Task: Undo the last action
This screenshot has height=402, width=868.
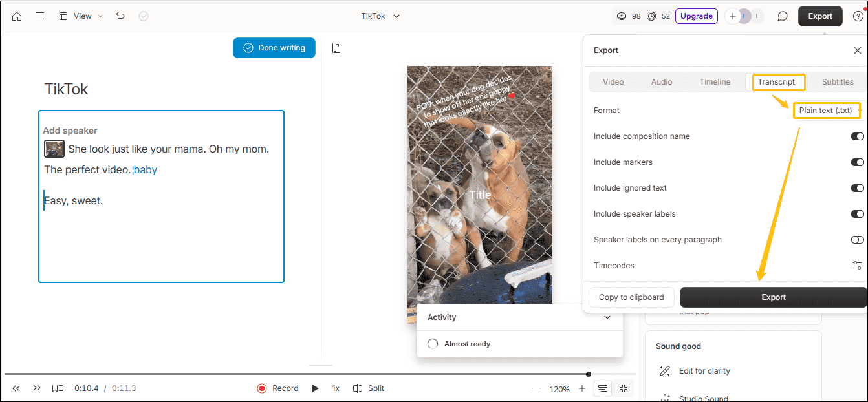Action: pos(120,16)
